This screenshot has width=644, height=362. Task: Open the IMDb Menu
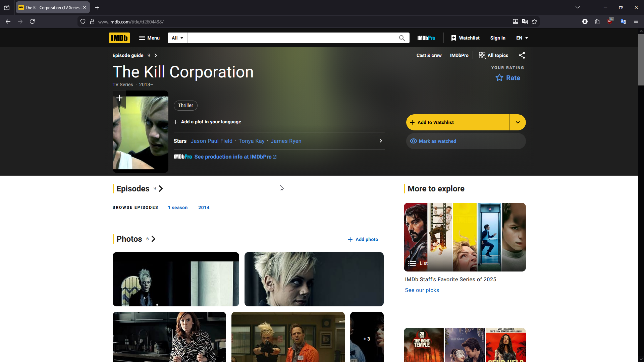pyautogui.click(x=149, y=38)
